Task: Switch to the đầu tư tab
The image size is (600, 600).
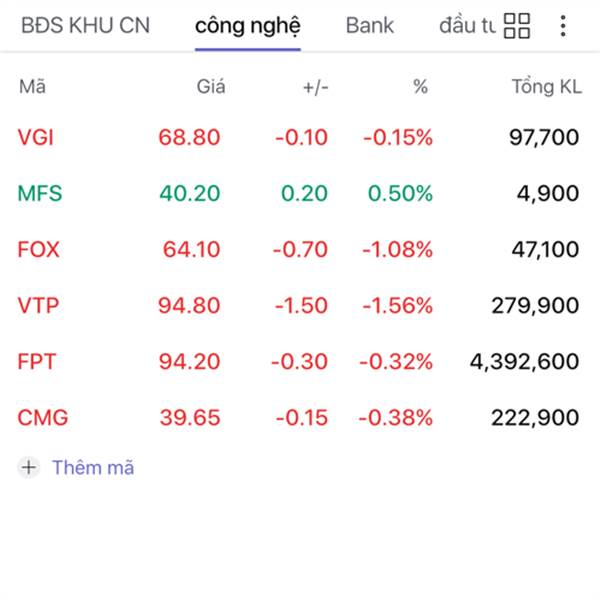Action: pos(466,26)
